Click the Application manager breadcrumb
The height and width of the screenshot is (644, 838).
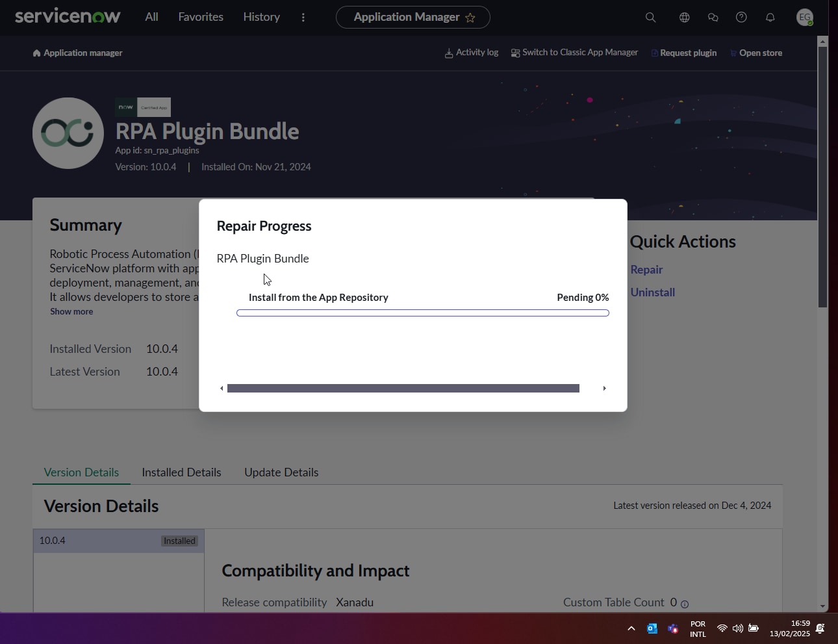77,53
